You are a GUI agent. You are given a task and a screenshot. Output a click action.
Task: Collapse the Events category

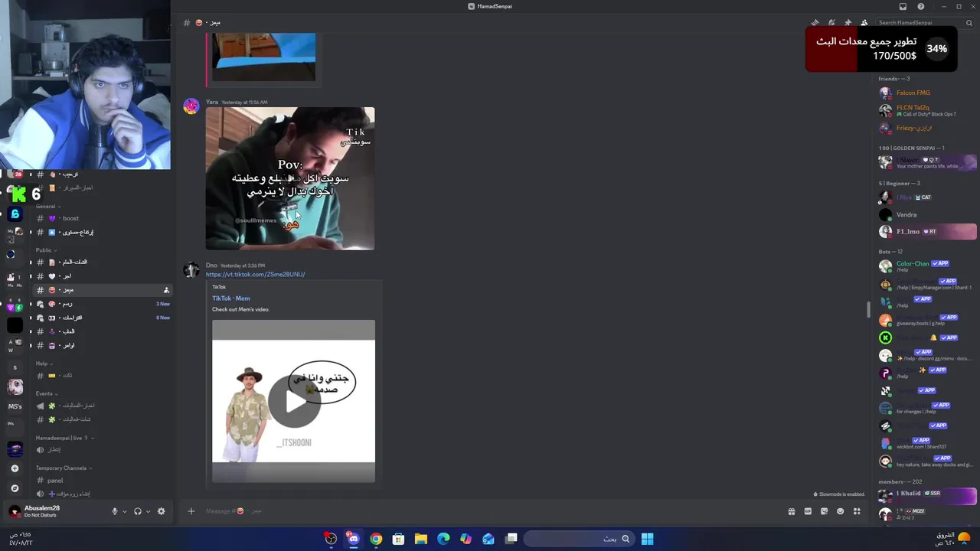pos(47,393)
